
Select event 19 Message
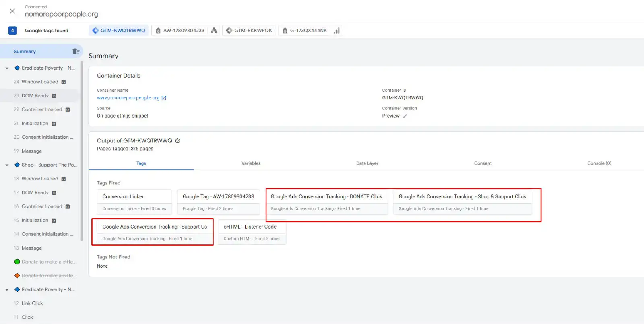(40, 151)
